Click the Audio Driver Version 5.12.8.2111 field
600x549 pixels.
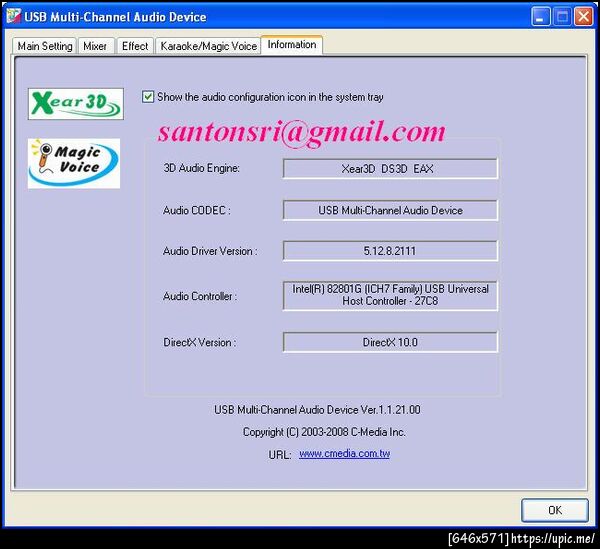(390, 251)
